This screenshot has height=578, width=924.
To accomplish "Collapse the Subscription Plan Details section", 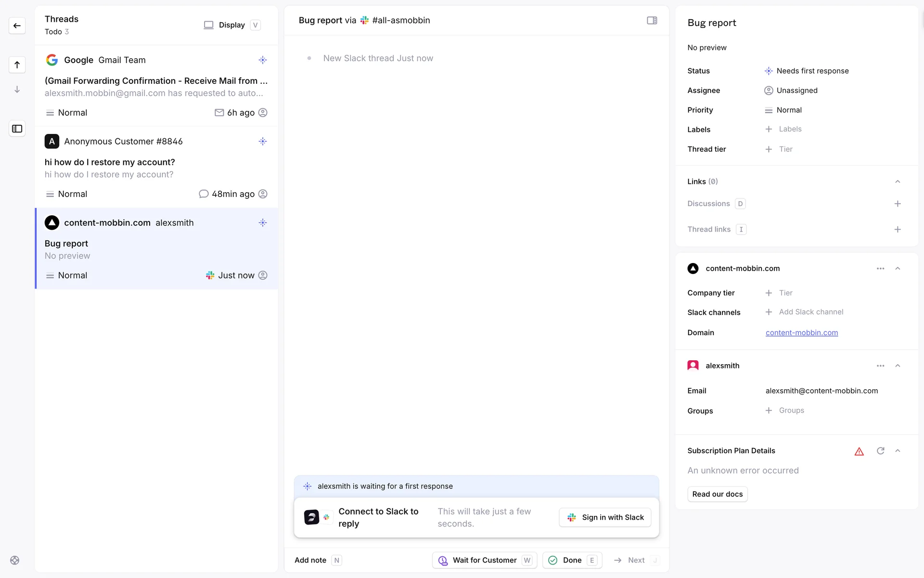I will click(898, 451).
